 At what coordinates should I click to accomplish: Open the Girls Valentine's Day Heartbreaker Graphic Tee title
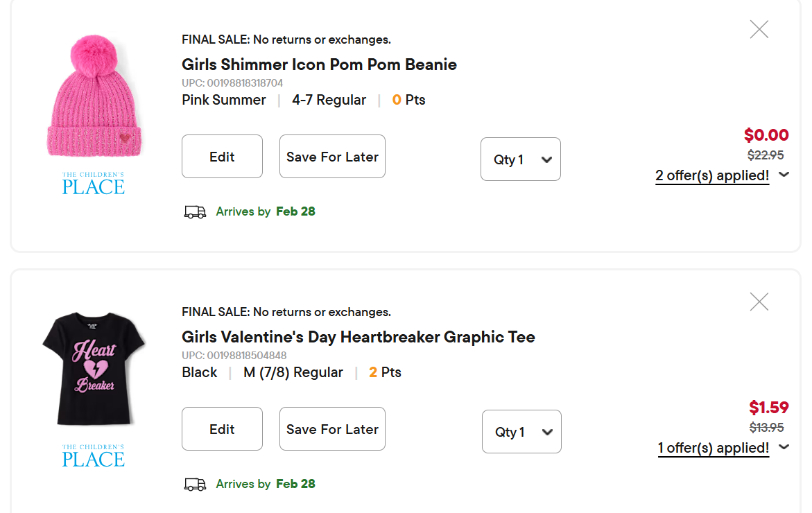pos(358,337)
